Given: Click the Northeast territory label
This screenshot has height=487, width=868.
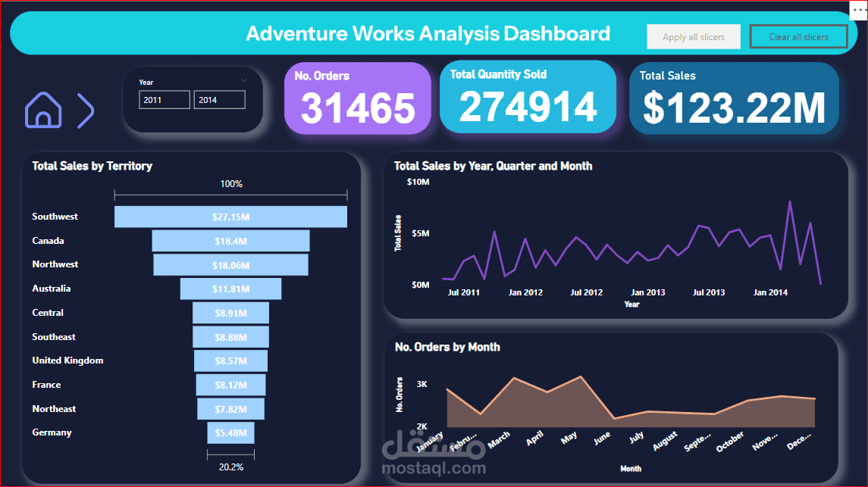Looking at the screenshot, I should [x=55, y=408].
